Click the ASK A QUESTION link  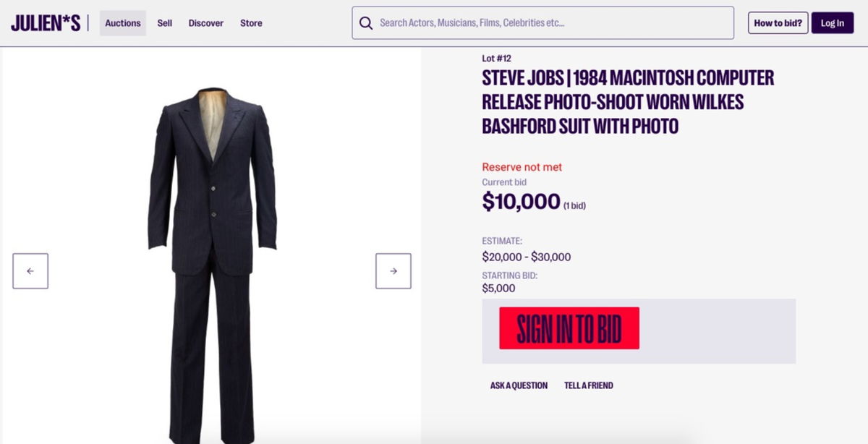click(518, 385)
